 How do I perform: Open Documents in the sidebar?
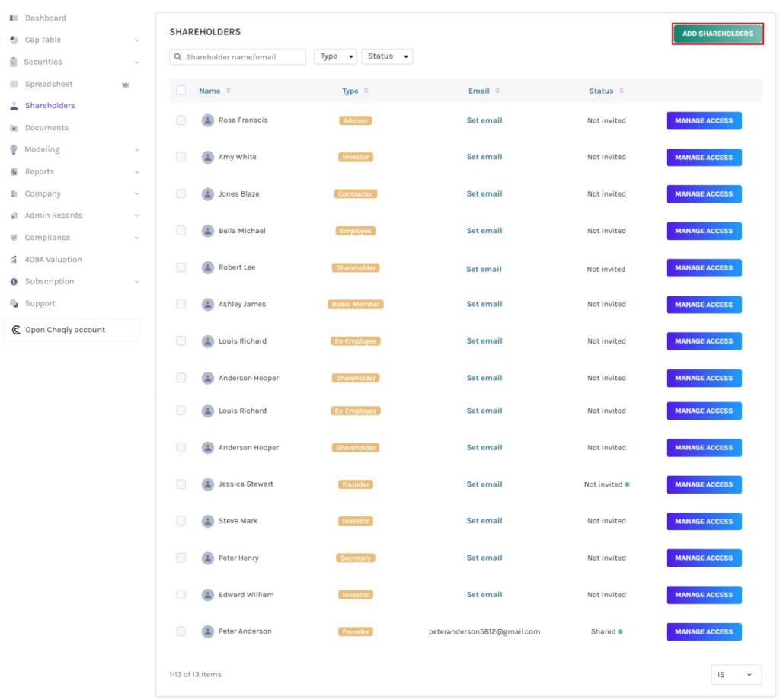[46, 128]
